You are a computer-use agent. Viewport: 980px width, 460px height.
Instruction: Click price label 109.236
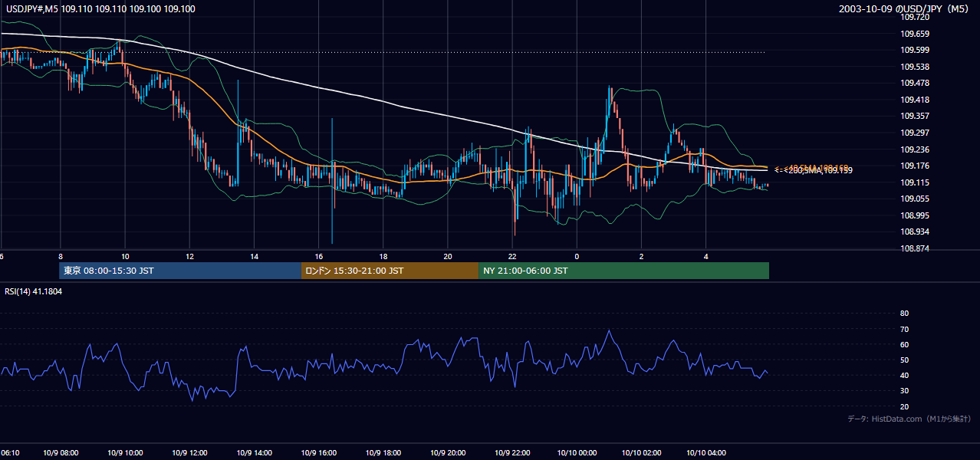[915, 149]
